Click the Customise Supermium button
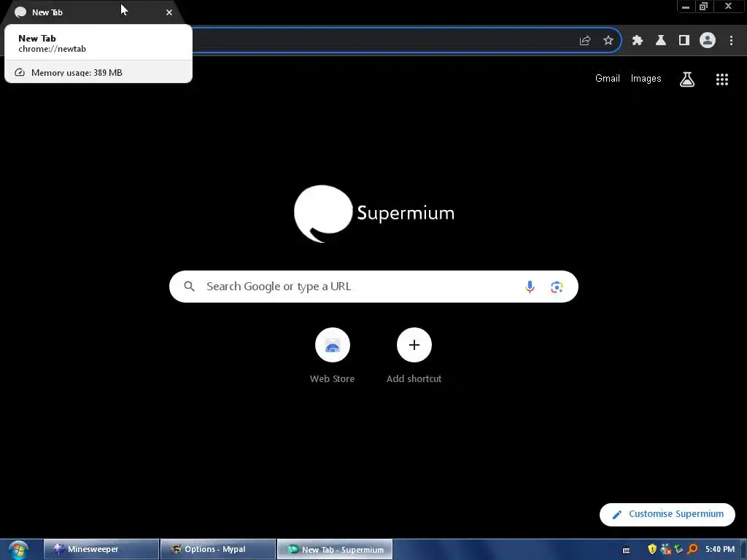 coord(667,514)
